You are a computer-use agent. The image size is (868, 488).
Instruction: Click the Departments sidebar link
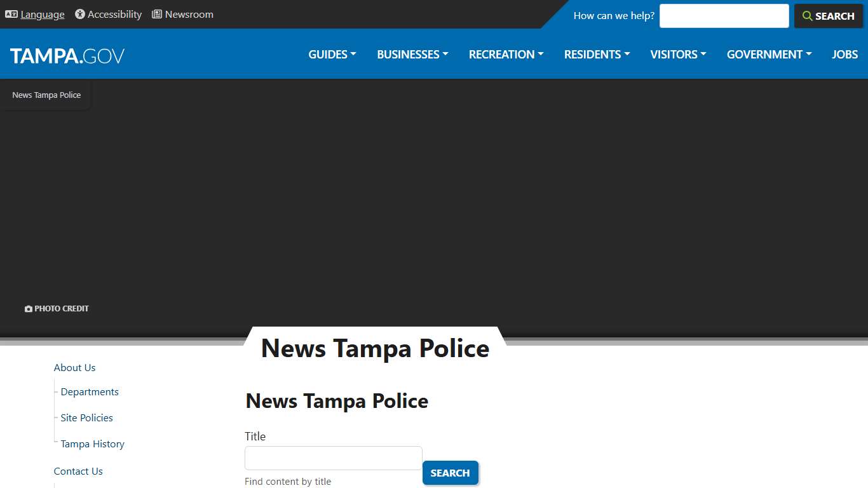pyautogui.click(x=89, y=391)
